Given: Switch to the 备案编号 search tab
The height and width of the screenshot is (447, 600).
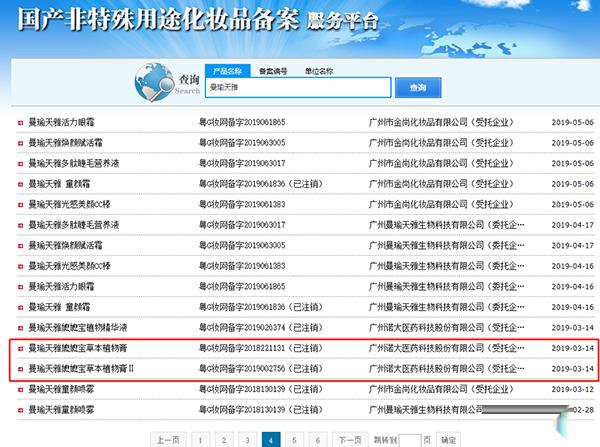Looking at the screenshot, I should [273, 71].
